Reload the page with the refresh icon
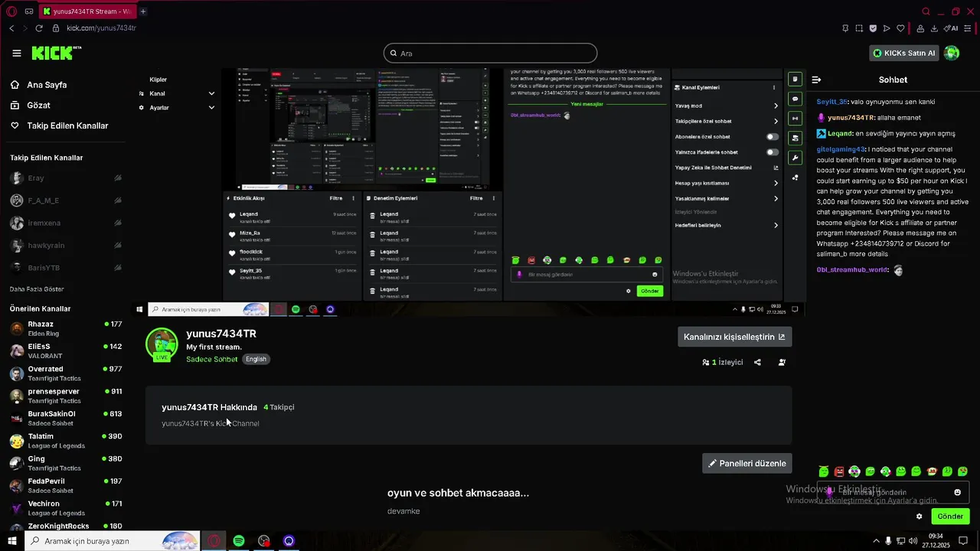 click(38, 28)
